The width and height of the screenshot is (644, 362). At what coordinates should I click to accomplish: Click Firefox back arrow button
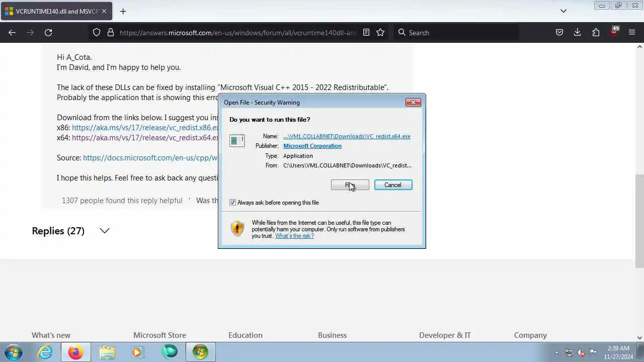pyautogui.click(x=12, y=33)
